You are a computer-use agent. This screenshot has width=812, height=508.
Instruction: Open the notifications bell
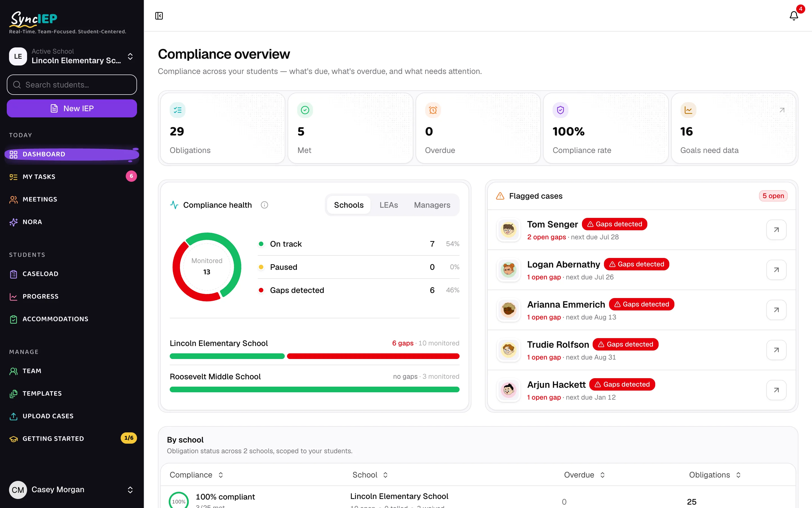[794, 16]
